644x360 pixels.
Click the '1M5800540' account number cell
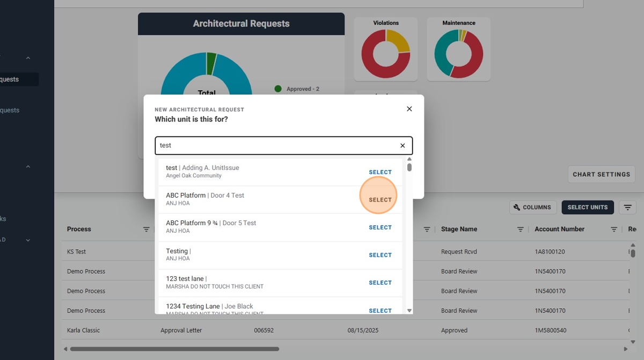[550, 330]
